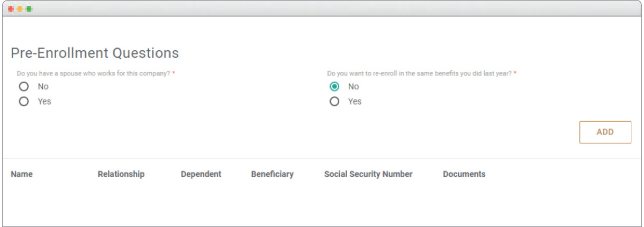Click the re-enroll in same benefits question text
The width and height of the screenshot is (644, 227).
pos(419,74)
